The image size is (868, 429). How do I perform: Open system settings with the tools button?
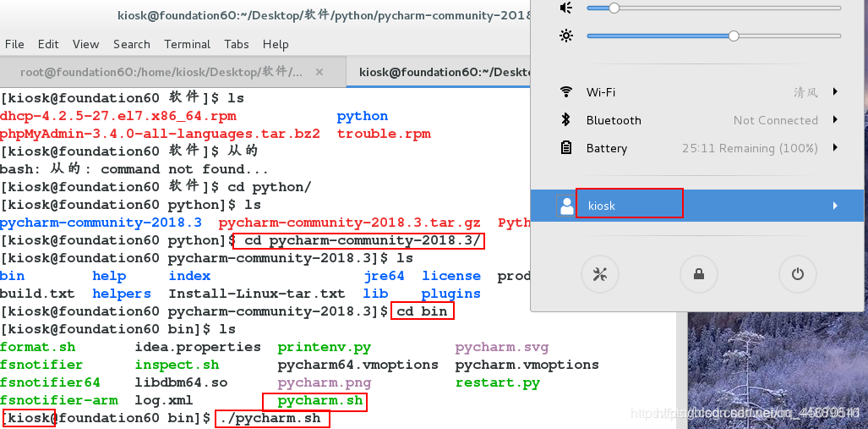point(599,274)
